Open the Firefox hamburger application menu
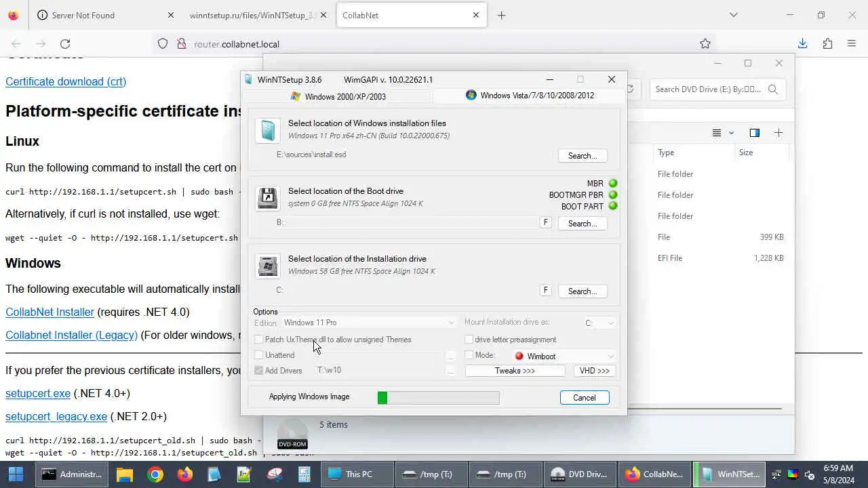Viewport: 868px width, 488px height. click(852, 44)
